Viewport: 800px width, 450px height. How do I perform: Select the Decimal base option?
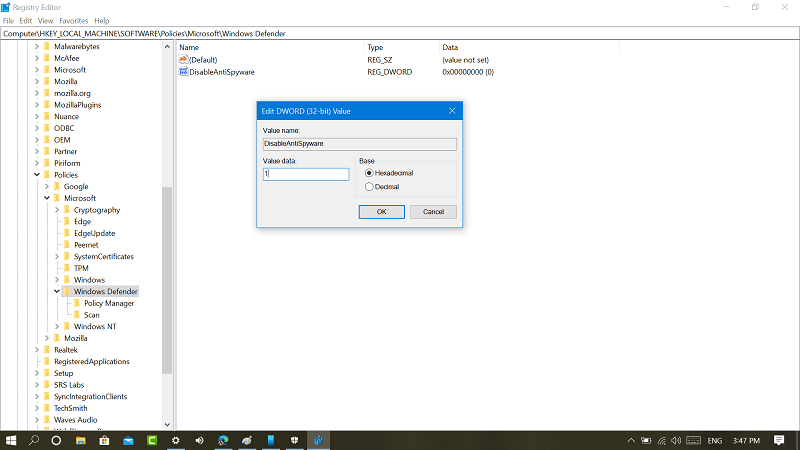point(369,187)
